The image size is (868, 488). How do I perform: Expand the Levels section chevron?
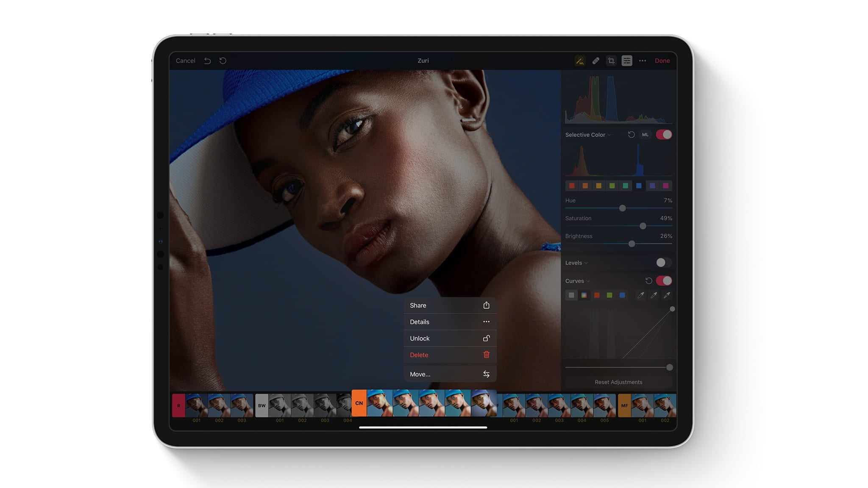[586, 263]
